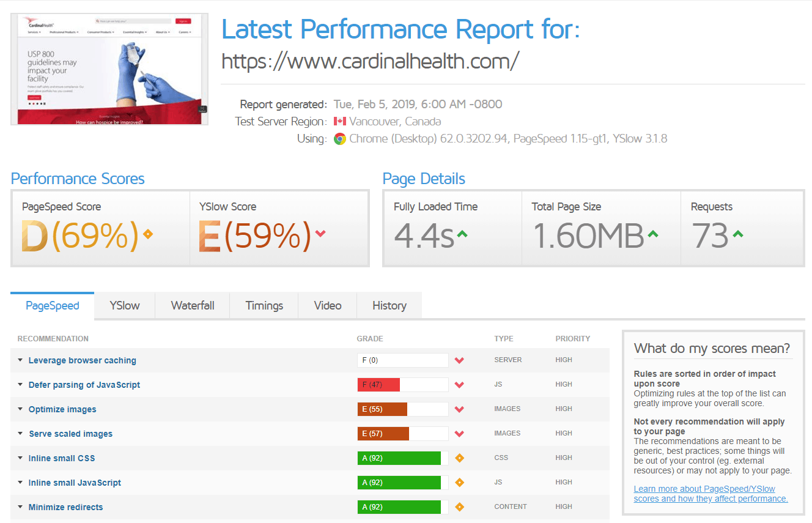Click the CSS type cell
This screenshot has height=523, width=812.
[501, 458]
